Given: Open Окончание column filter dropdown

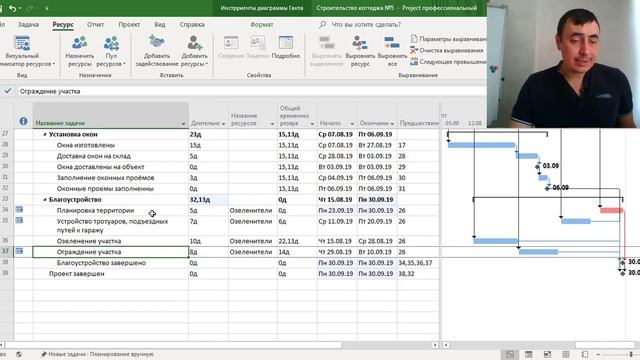Looking at the screenshot, I should pos(392,124).
